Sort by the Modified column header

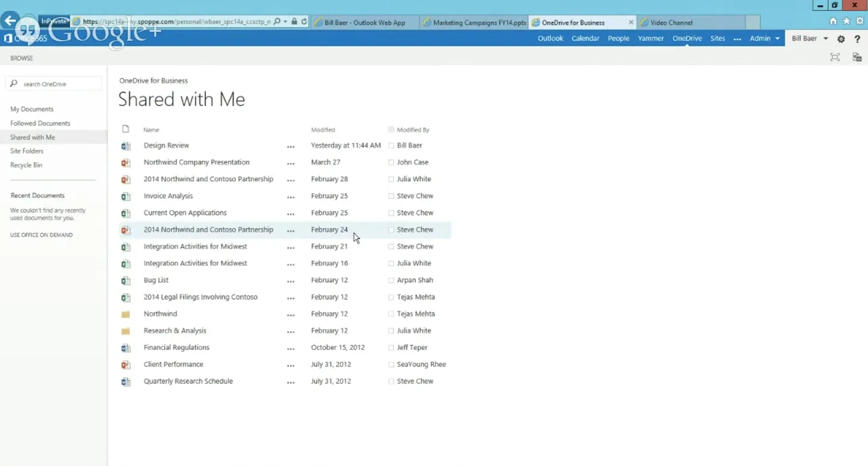tap(323, 130)
